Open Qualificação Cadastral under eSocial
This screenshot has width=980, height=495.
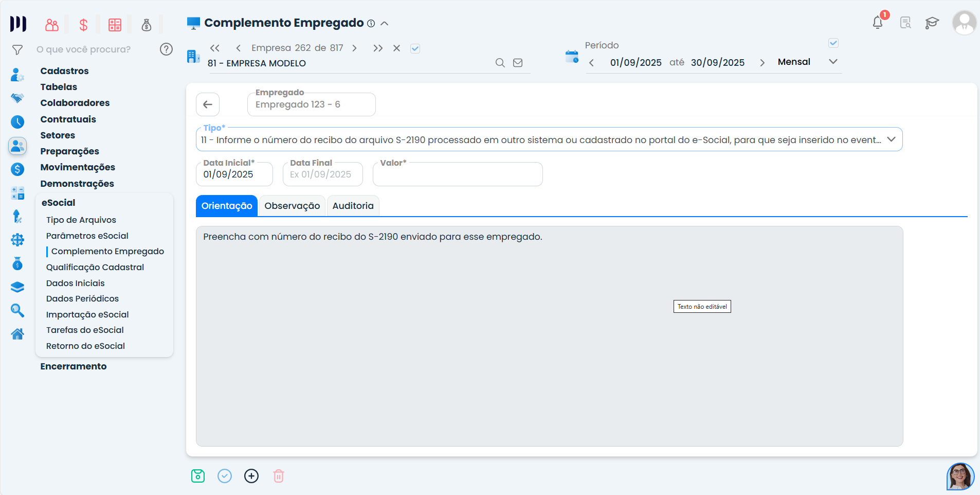point(95,267)
